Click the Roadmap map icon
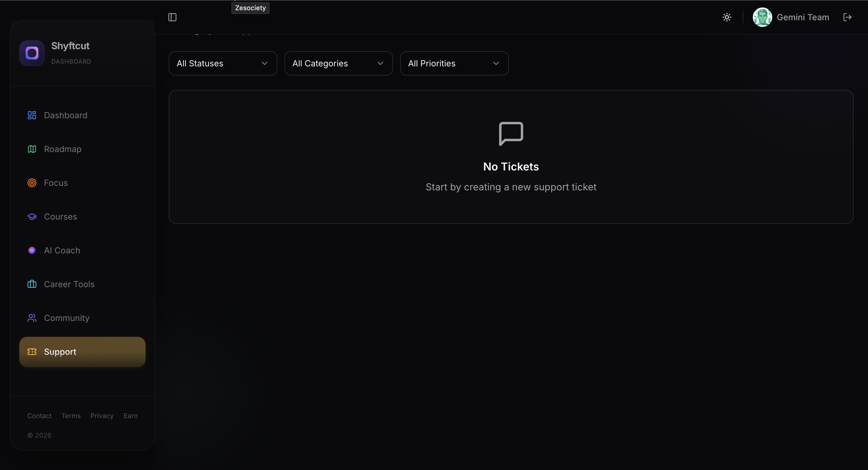The image size is (868, 470). coord(32,149)
